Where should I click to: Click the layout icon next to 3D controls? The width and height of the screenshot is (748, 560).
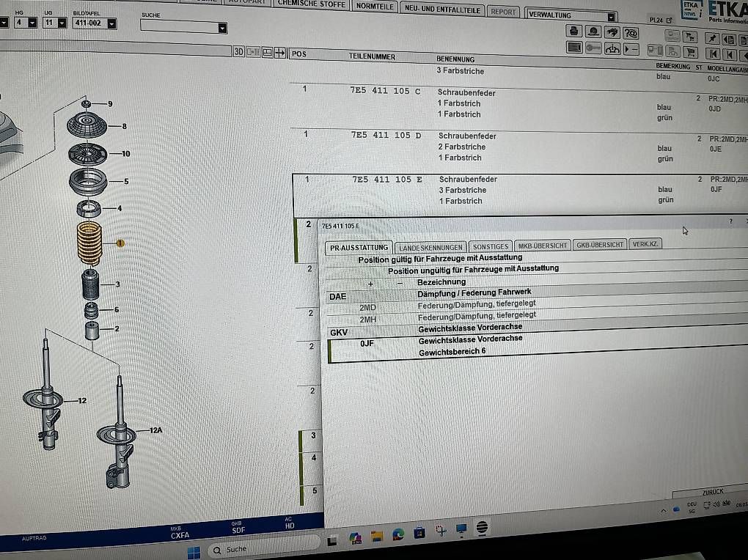[267, 53]
